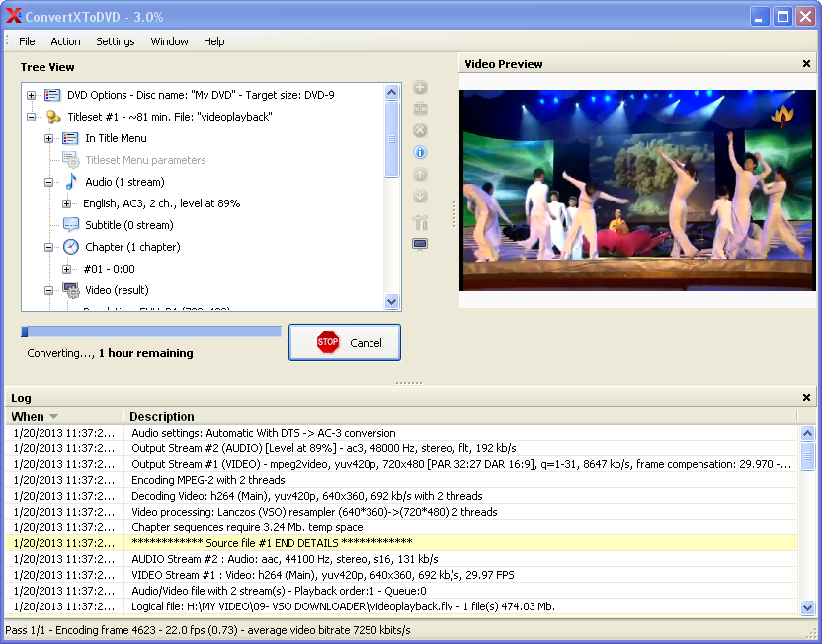Expand the In Title Menu node

click(48, 139)
